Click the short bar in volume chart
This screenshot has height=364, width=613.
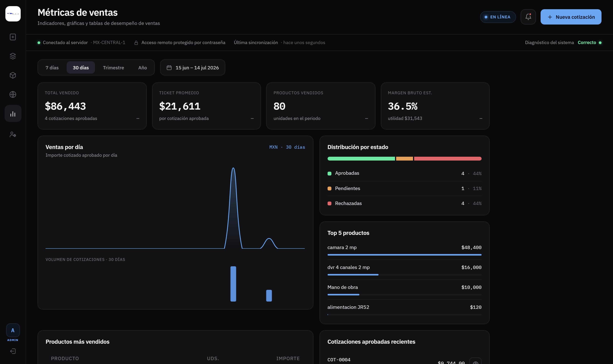[x=269, y=296]
